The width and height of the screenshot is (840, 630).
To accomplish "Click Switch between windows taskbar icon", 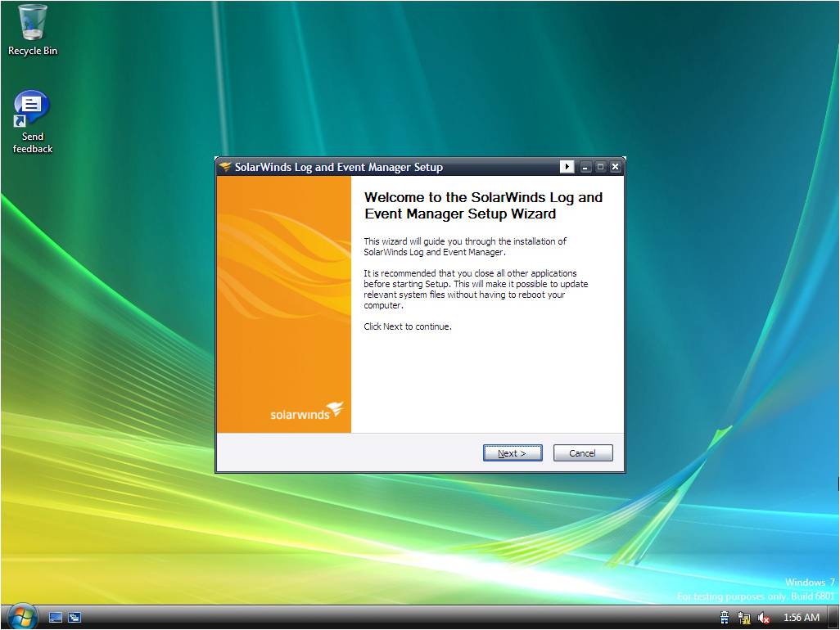I will pos(75,618).
